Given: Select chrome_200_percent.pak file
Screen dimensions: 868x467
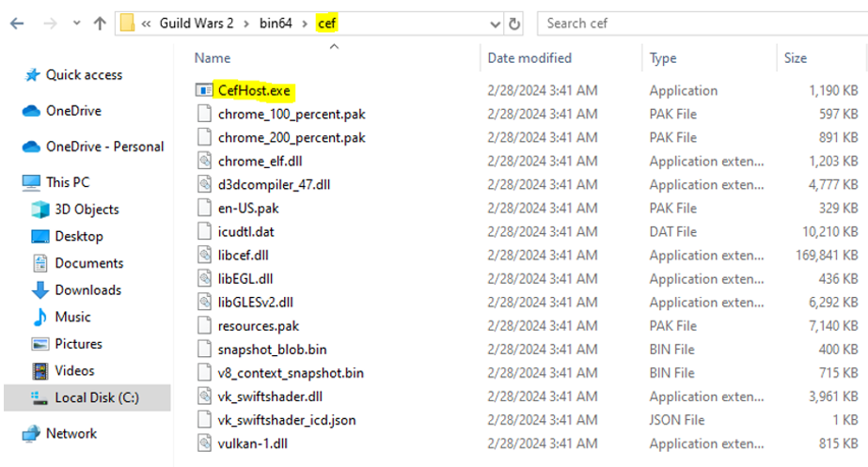Looking at the screenshot, I should point(292,137).
